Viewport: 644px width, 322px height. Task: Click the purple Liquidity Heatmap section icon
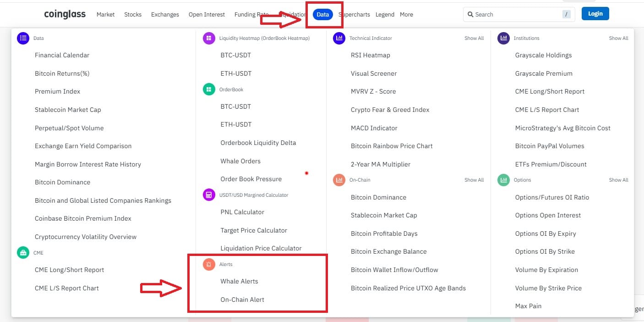tap(209, 38)
